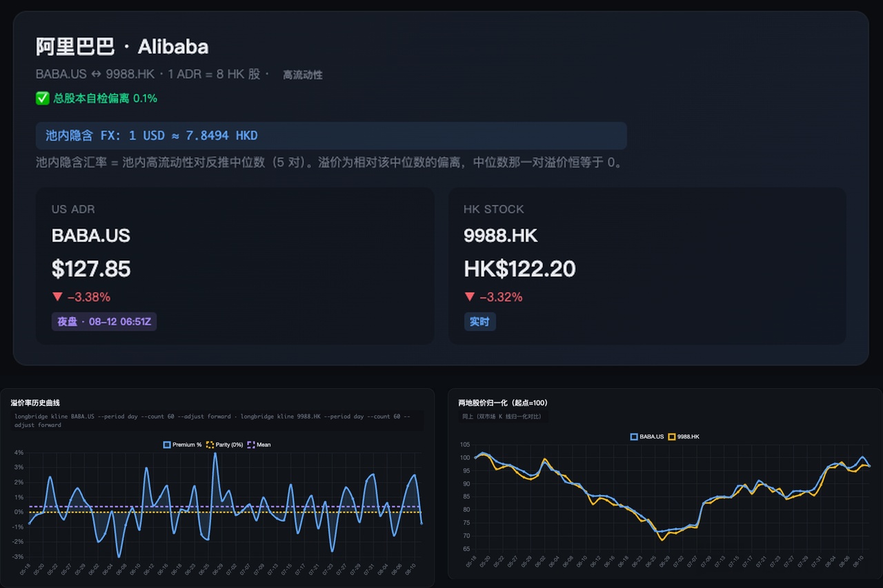Click the 07-31 date on the normalized chart axis

(817, 561)
